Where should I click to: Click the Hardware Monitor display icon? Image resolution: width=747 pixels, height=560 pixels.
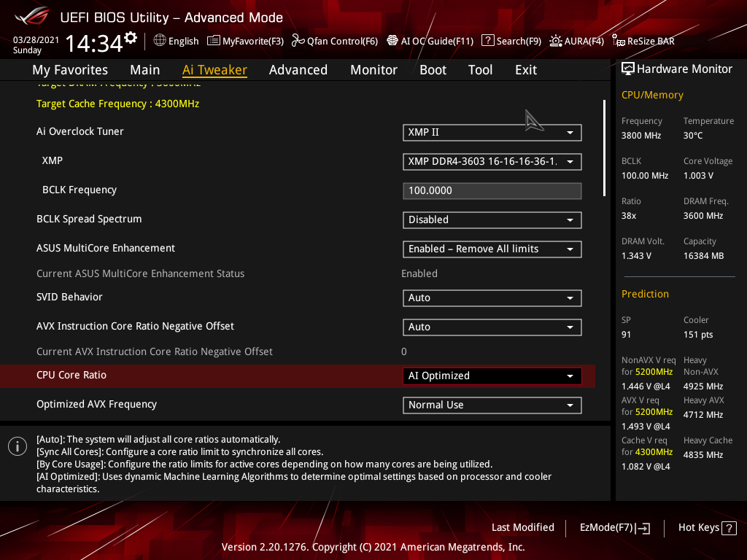tap(628, 69)
